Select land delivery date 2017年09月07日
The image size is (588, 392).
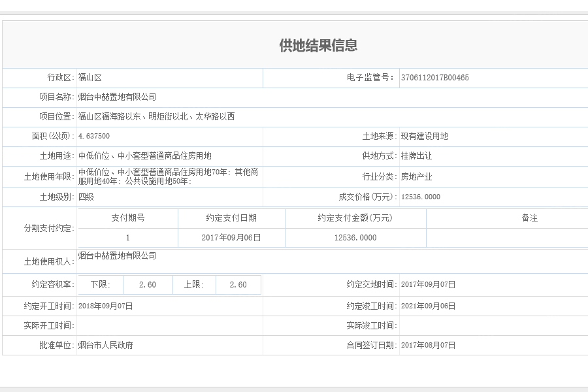[428, 285]
